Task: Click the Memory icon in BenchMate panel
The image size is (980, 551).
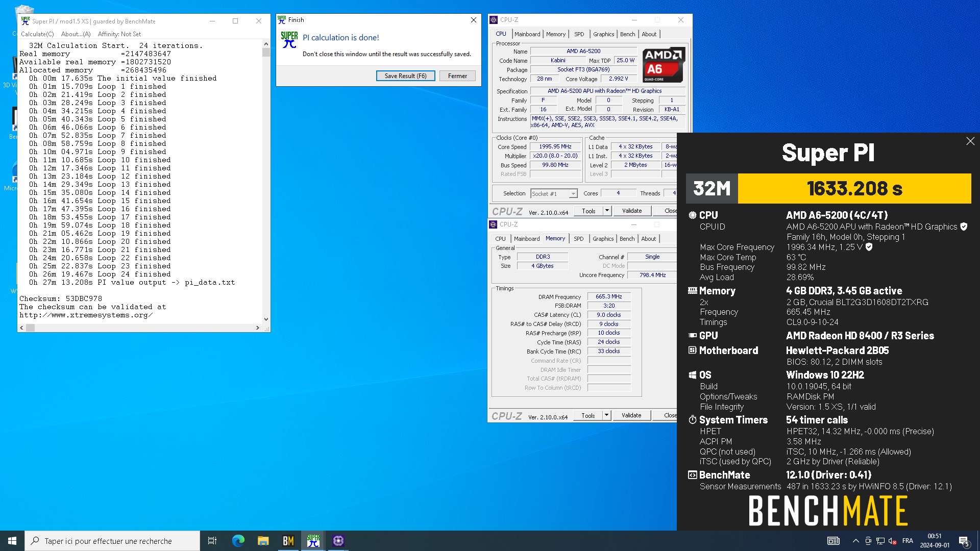Action: [693, 291]
